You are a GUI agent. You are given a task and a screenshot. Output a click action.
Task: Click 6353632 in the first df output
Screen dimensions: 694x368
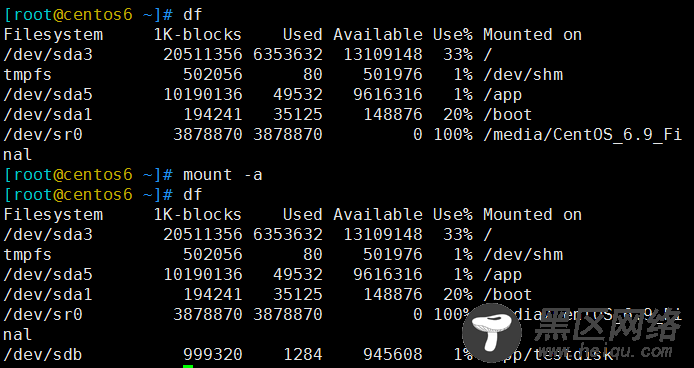(288, 54)
